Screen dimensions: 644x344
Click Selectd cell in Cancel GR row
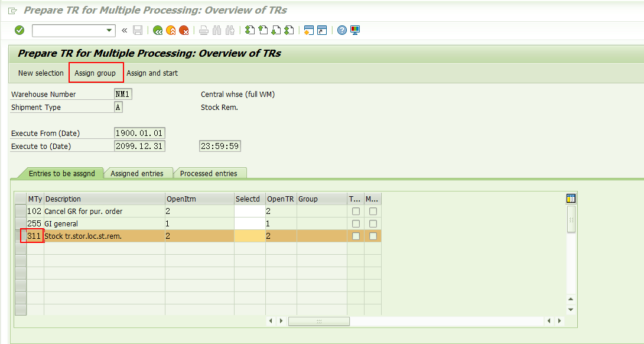(x=250, y=211)
